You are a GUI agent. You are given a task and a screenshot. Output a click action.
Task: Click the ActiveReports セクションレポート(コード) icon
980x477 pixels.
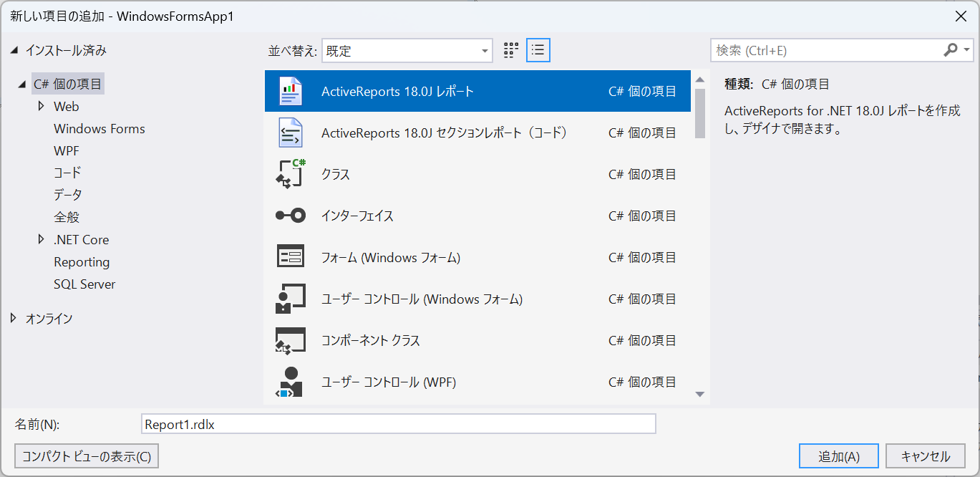click(290, 132)
